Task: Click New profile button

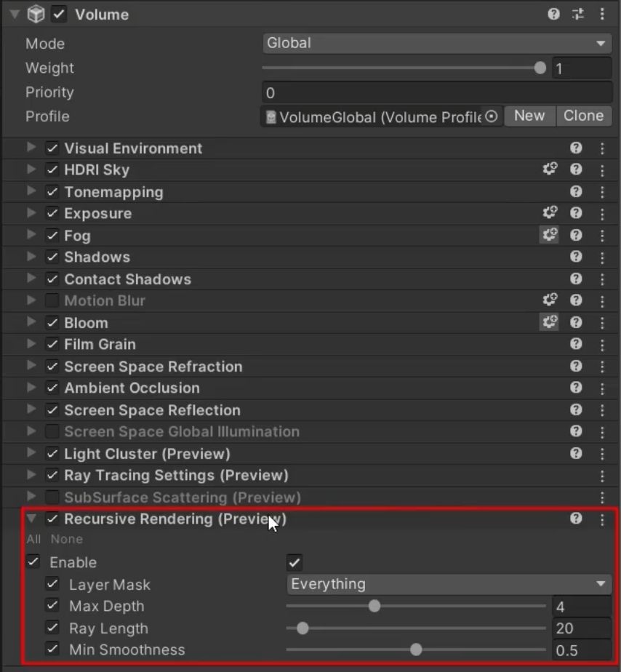Action: point(529,116)
